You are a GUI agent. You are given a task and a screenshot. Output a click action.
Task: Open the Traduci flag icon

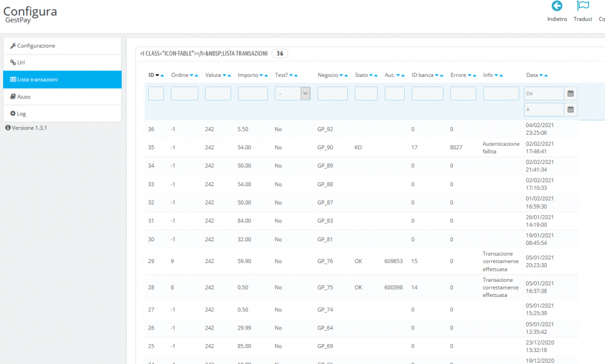tap(582, 7)
